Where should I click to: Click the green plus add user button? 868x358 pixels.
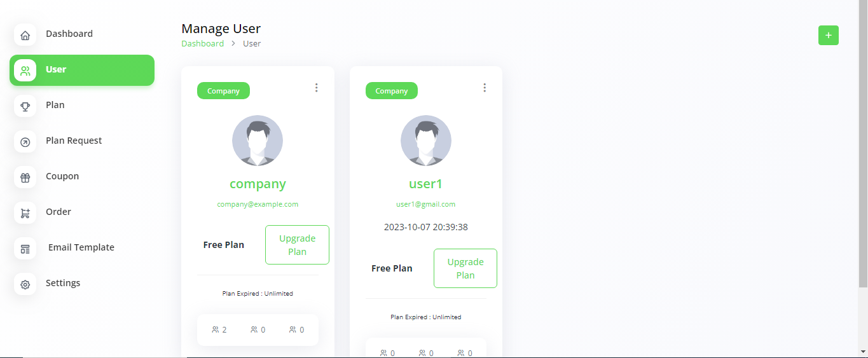point(828,36)
